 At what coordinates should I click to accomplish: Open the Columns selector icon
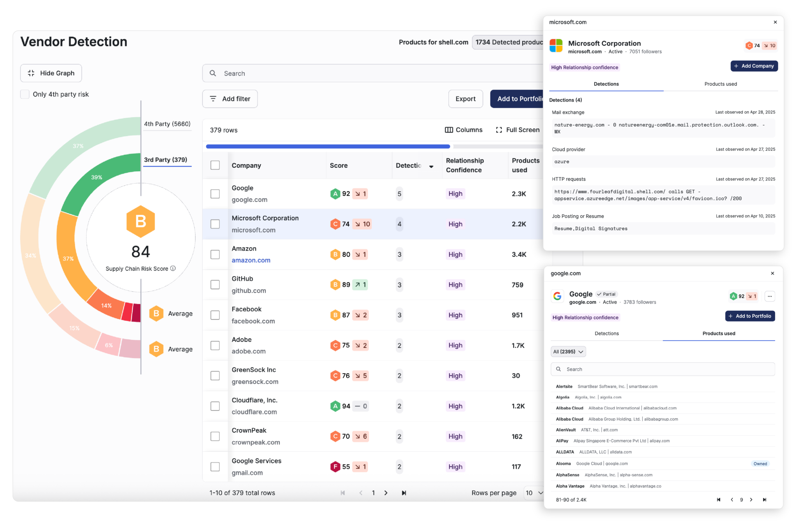[x=449, y=130]
